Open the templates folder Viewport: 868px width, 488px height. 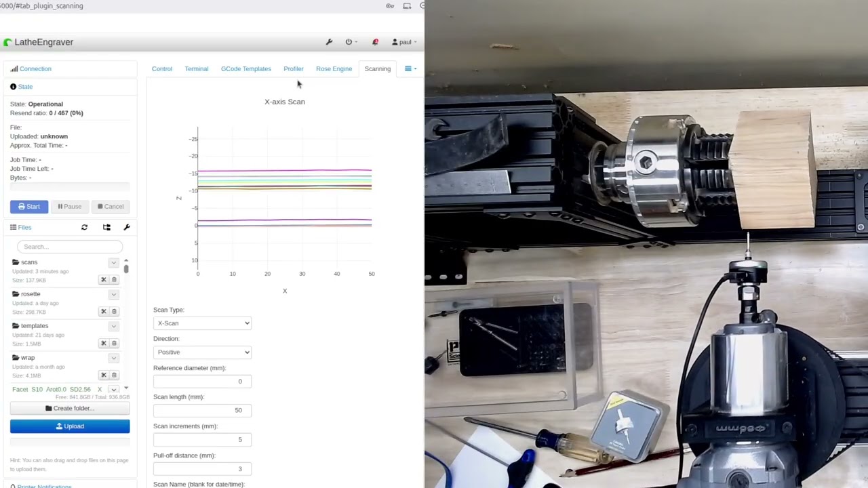pyautogui.click(x=34, y=326)
